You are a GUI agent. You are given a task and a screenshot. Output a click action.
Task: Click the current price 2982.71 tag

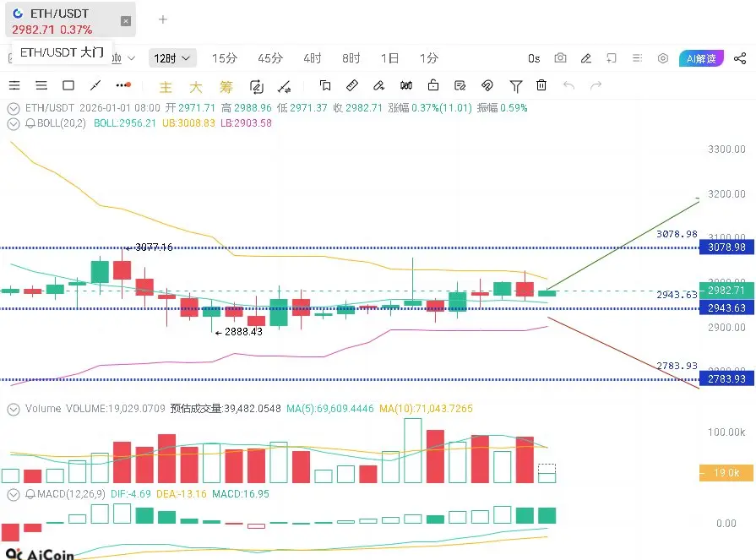click(x=726, y=290)
